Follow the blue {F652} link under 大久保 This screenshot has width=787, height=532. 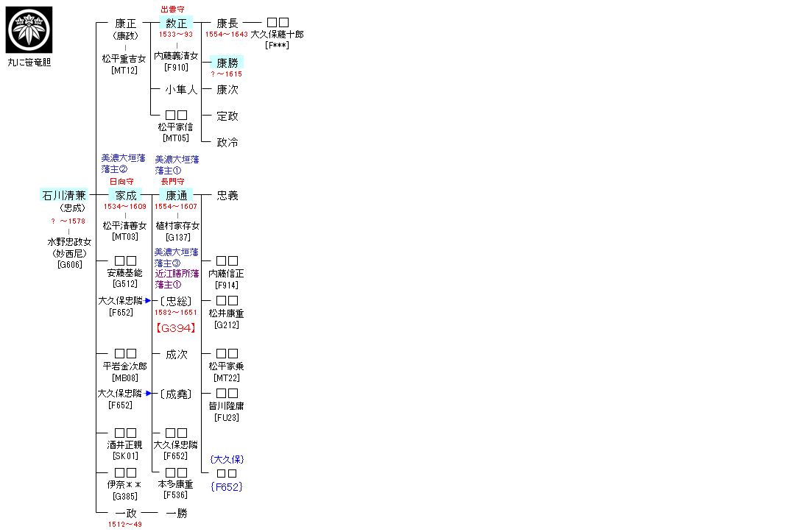pos(226,486)
